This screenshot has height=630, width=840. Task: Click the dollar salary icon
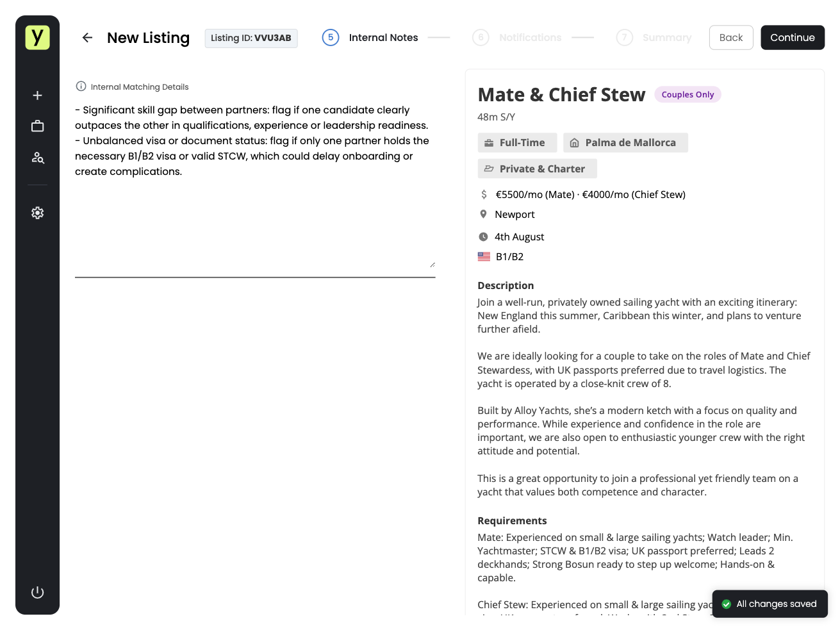484,194
